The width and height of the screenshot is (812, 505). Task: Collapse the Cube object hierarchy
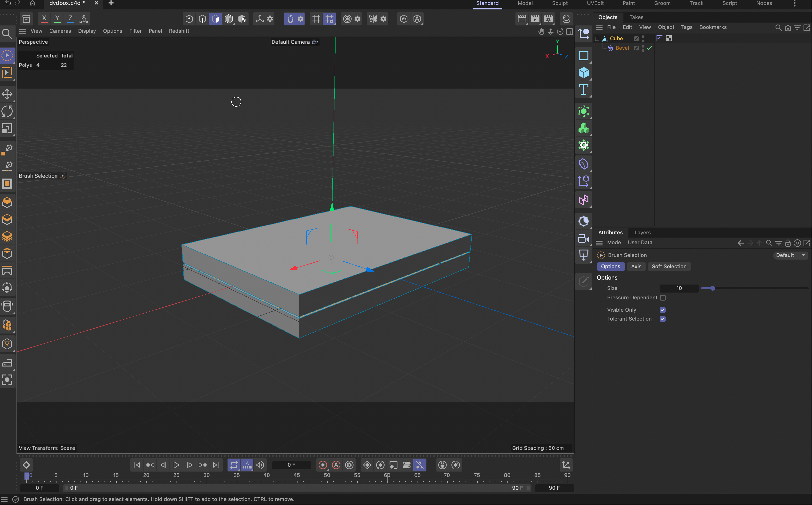[597, 39]
